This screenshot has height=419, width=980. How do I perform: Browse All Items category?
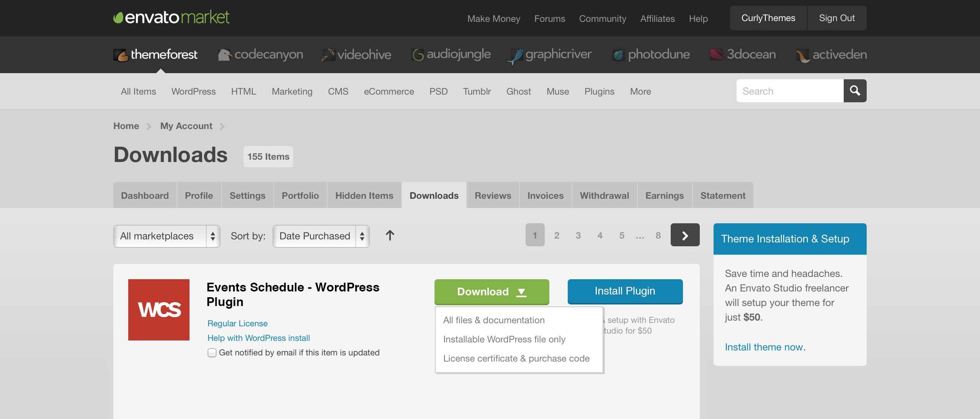[139, 92]
